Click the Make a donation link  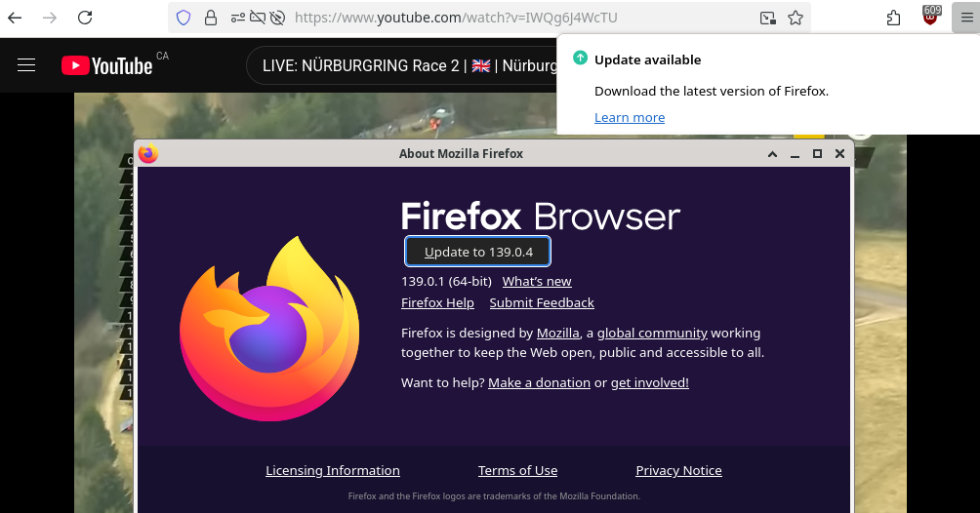[x=539, y=382]
